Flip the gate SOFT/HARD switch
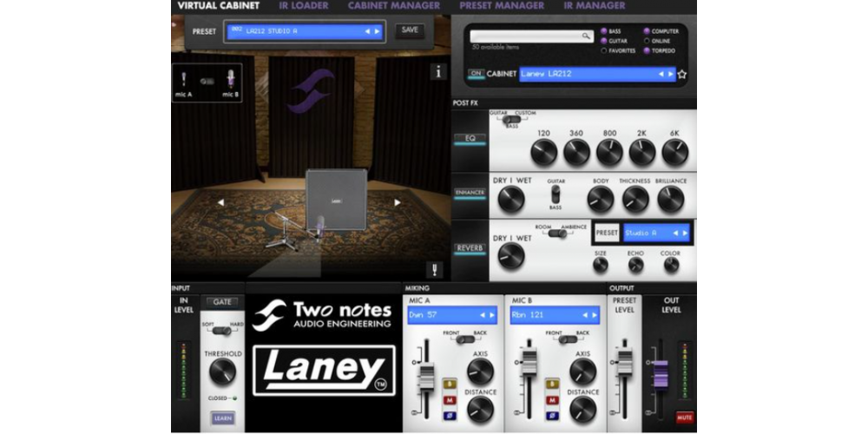Image resolution: width=868 pixels, height=434 pixels. pos(222,331)
